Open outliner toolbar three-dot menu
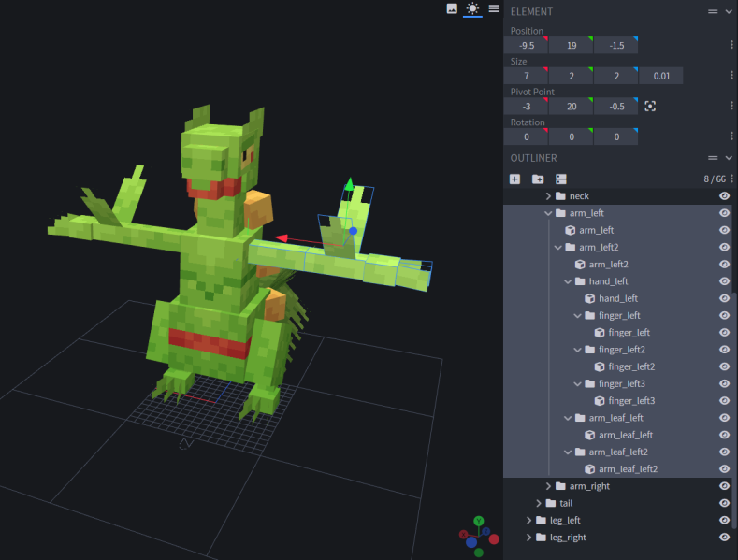 (x=731, y=179)
